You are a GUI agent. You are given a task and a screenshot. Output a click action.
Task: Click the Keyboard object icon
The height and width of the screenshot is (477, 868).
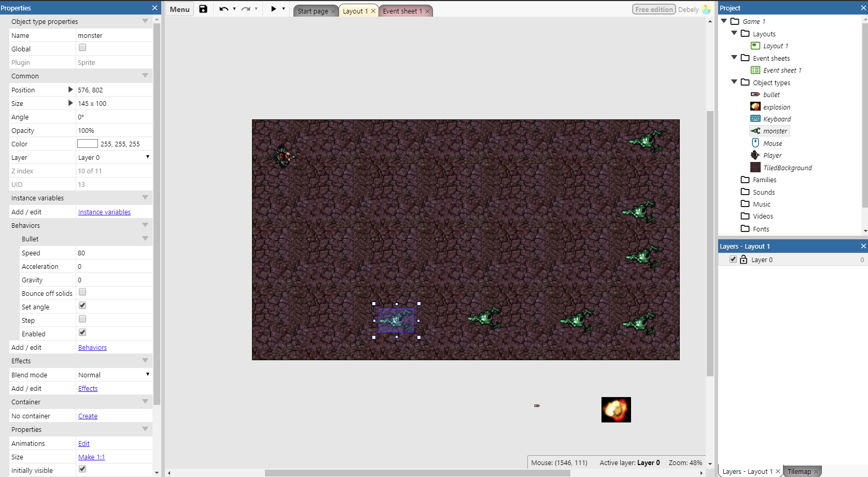(x=755, y=119)
